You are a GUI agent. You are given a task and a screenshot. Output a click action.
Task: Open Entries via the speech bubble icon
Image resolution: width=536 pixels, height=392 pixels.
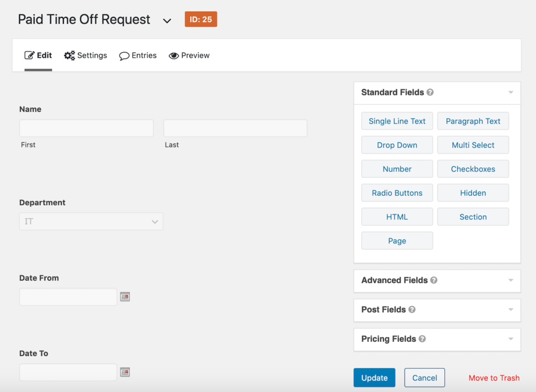tap(124, 55)
